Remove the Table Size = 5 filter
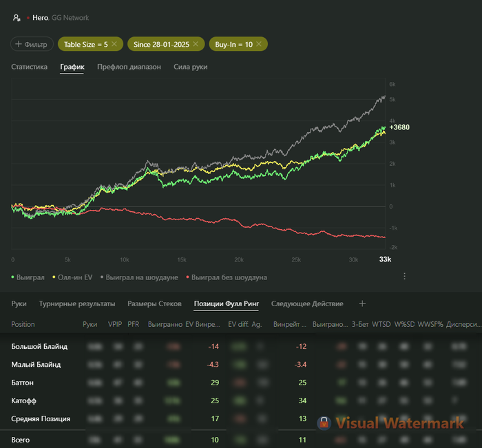Viewport: 482px width, 448px height. click(114, 44)
